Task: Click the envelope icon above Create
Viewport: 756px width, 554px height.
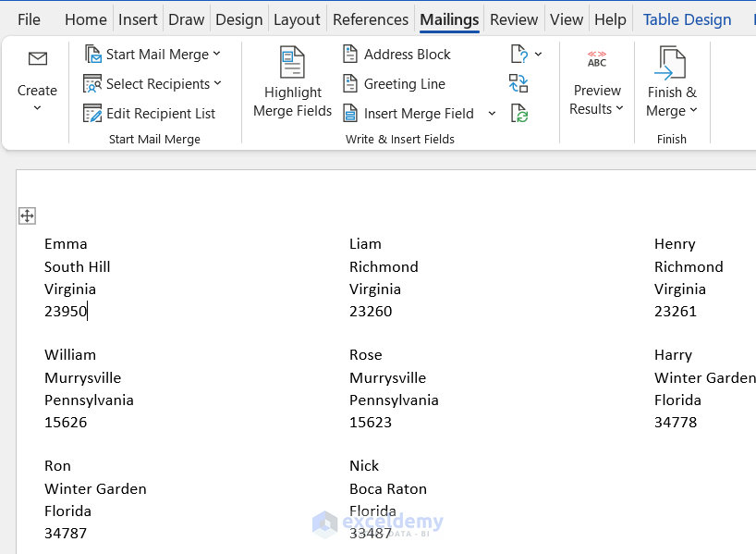Action: click(37, 58)
